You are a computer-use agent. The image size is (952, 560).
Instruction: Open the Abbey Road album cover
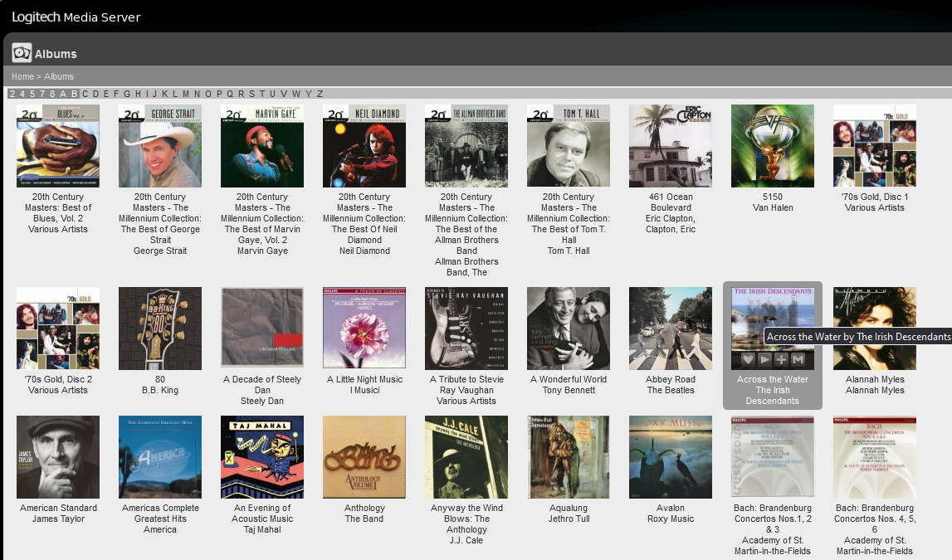pos(671,329)
